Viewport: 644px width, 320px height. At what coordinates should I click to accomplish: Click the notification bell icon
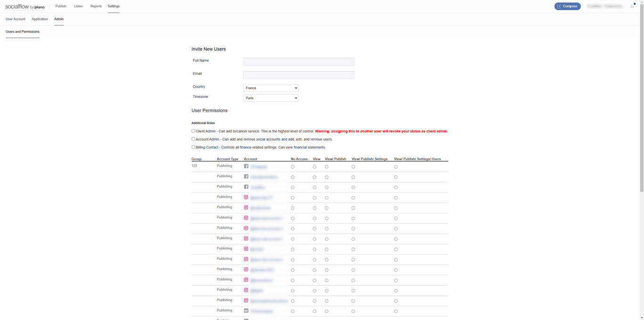pos(632,6)
